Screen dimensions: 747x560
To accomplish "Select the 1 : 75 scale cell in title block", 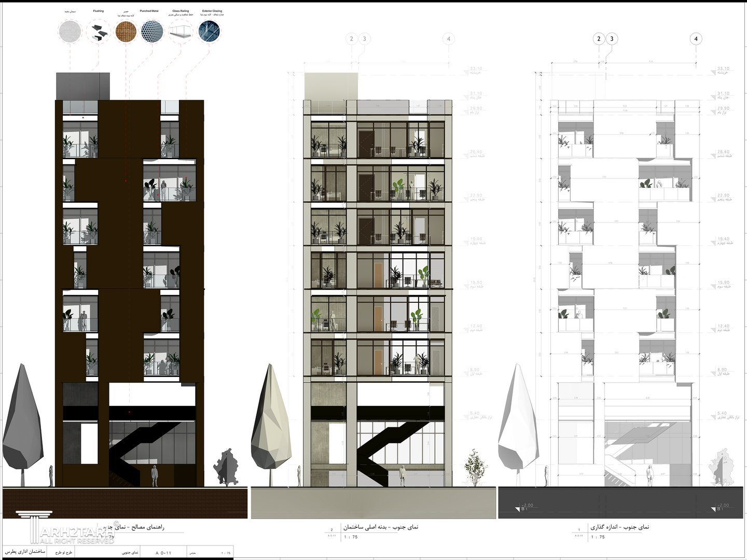I will pos(226,553).
